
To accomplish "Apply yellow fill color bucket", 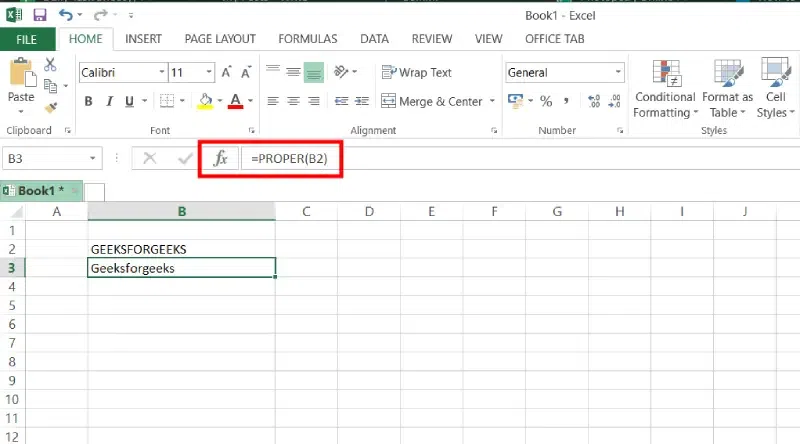I will 205,101.
